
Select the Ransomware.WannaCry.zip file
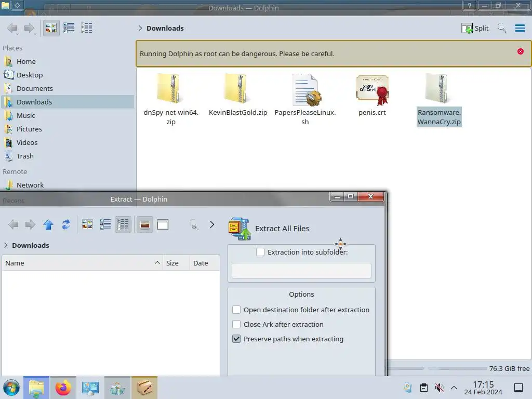(x=439, y=99)
